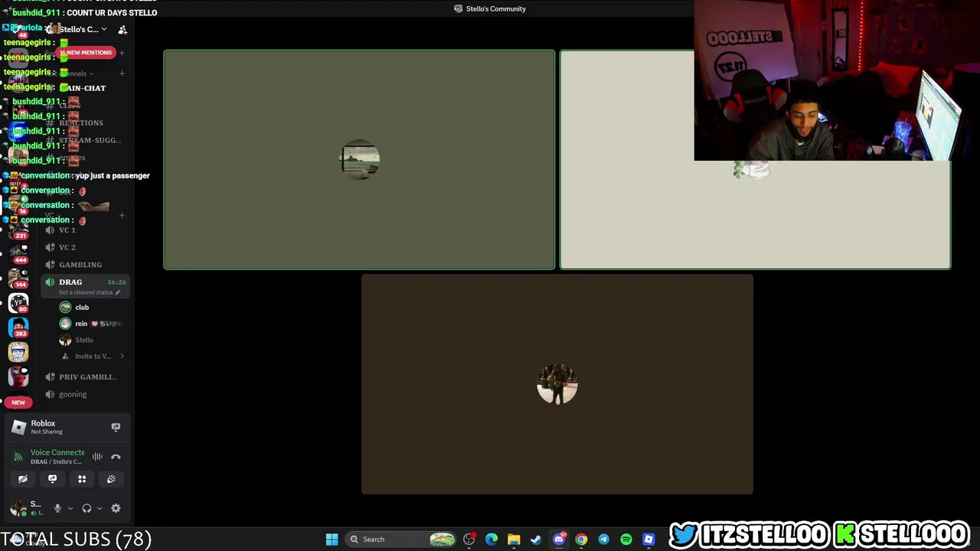Viewport: 980px width, 551px height.
Task: Click Set a channel status
Action: (85, 292)
